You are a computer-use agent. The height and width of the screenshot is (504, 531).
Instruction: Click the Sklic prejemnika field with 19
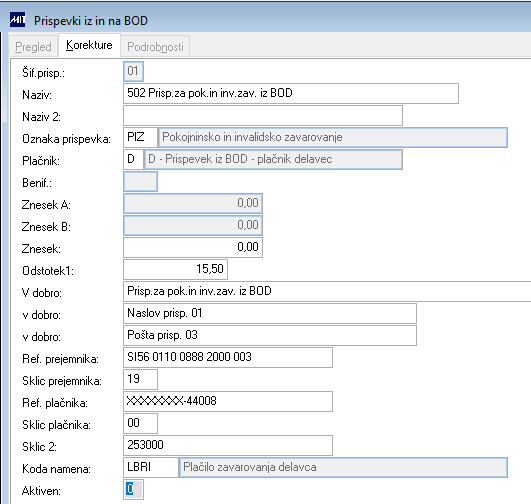[140, 379]
